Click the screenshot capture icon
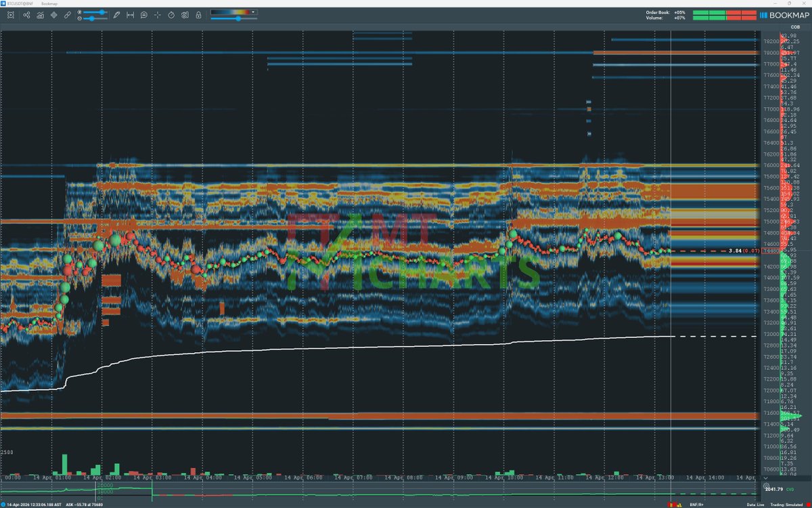Screen dimensions: 812x508 pos(12,14)
